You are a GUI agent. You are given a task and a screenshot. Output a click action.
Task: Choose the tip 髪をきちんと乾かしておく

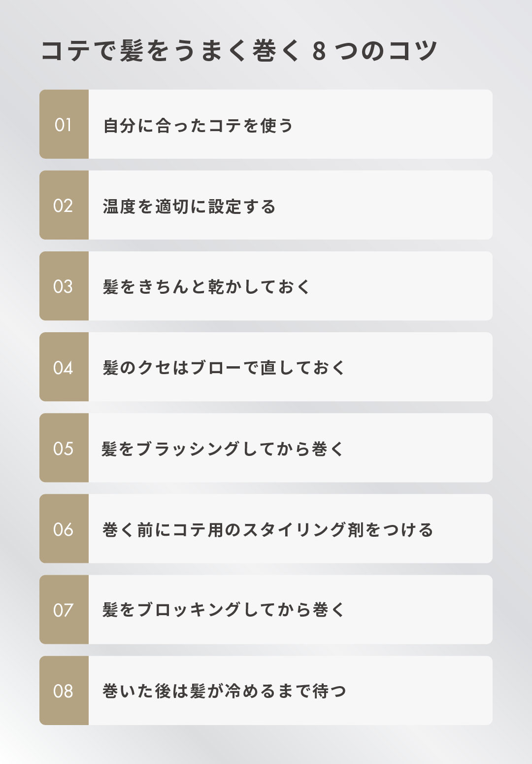[206, 287]
